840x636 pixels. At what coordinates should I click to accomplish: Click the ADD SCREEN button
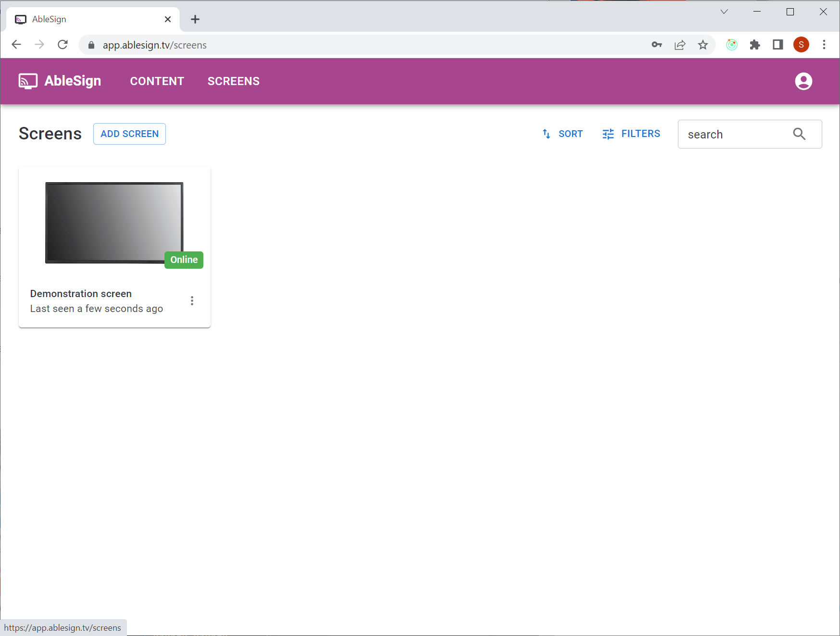click(x=129, y=134)
